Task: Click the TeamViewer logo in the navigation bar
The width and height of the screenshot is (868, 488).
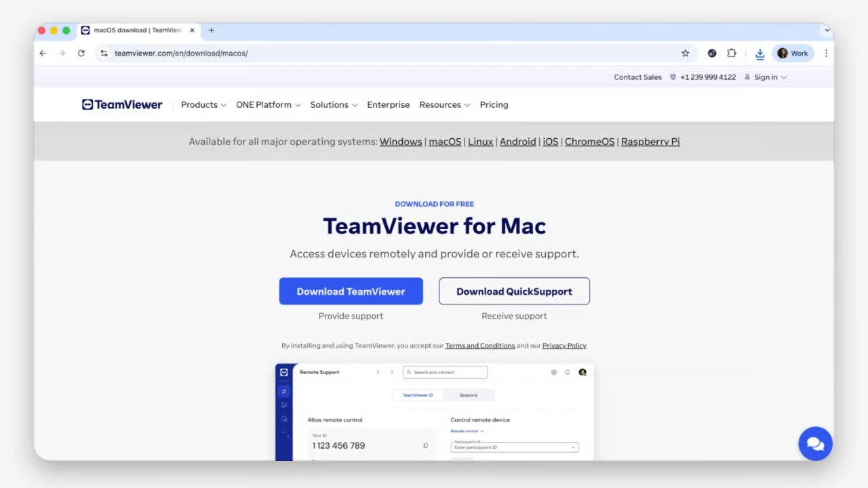Action: (x=122, y=104)
